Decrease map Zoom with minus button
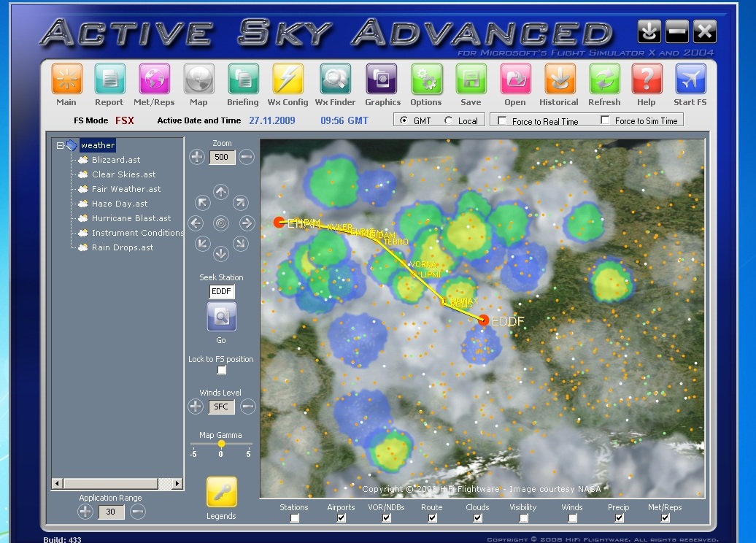 [x=247, y=157]
